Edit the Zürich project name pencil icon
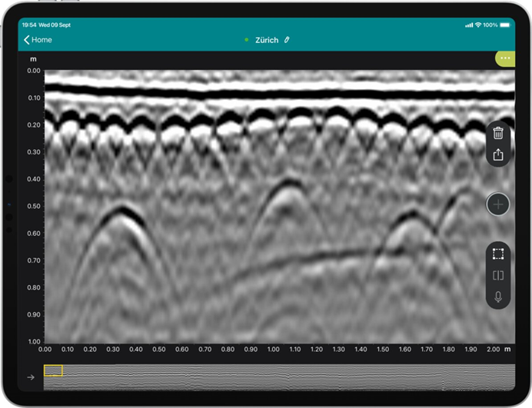 click(287, 40)
